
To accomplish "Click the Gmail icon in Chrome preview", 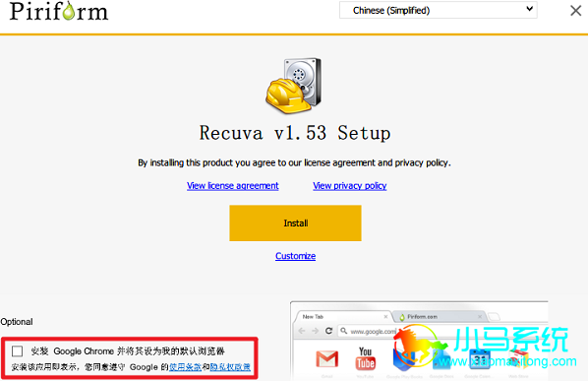I will pos(327,359).
